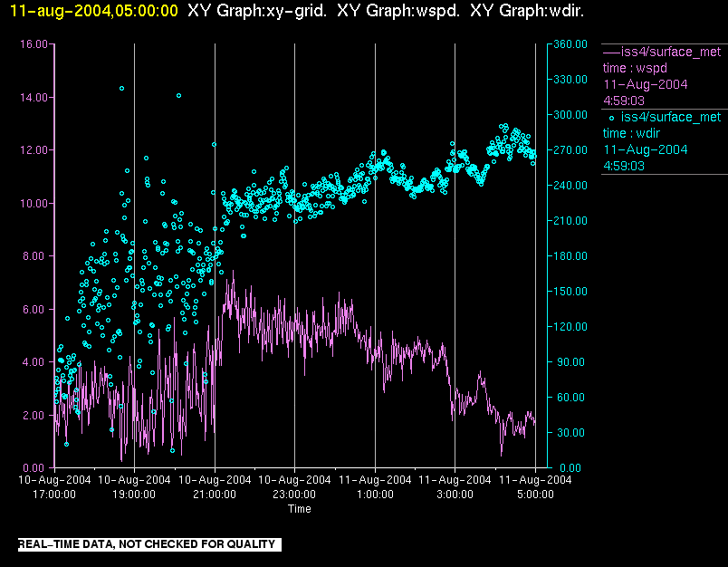Click the 10.00 wind speed axis label
Screen dimensions: 728x567
(x=34, y=204)
